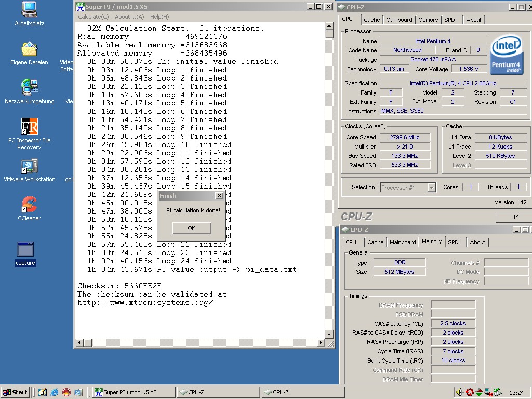Open the Help(H) menu
532x399 pixels.
click(159, 17)
